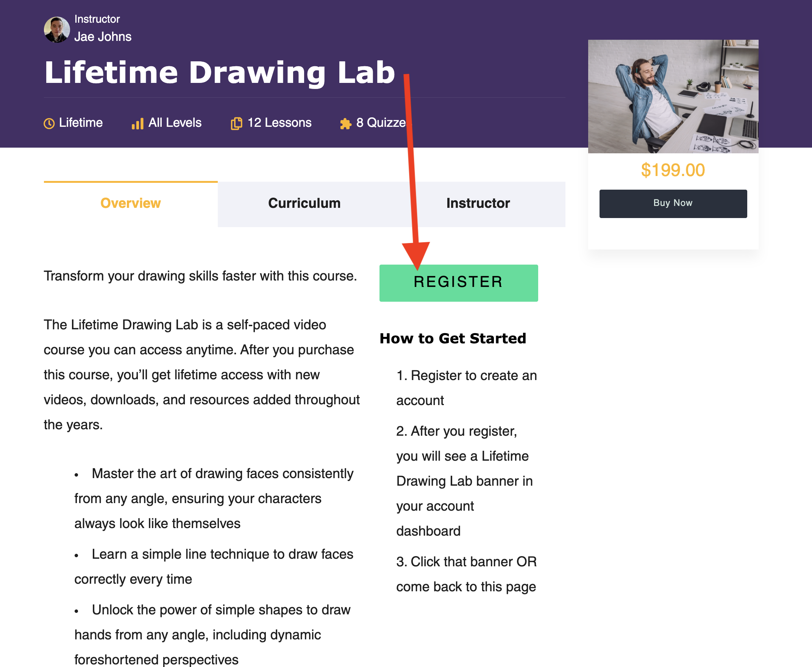The image size is (812, 667).
Task: Open the Instructor tab
Action: 478,204
